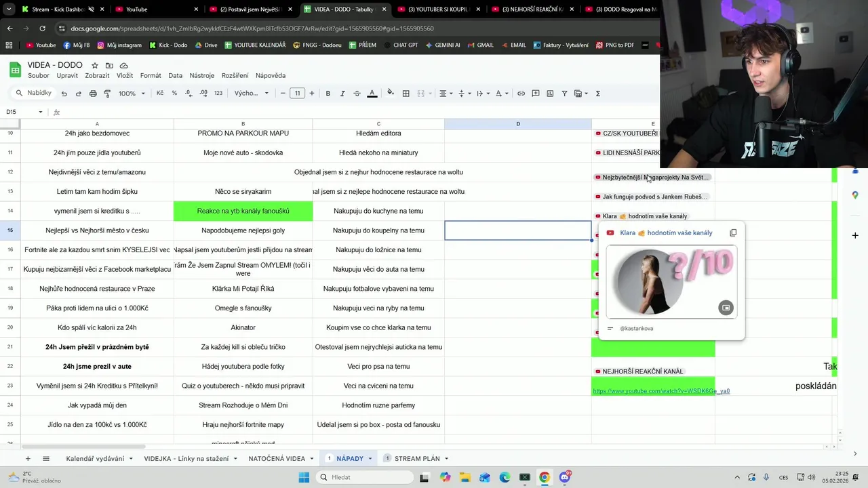The width and height of the screenshot is (868, 488).
Task: Copy the Klara link chip URL
Action: (733, 232)
